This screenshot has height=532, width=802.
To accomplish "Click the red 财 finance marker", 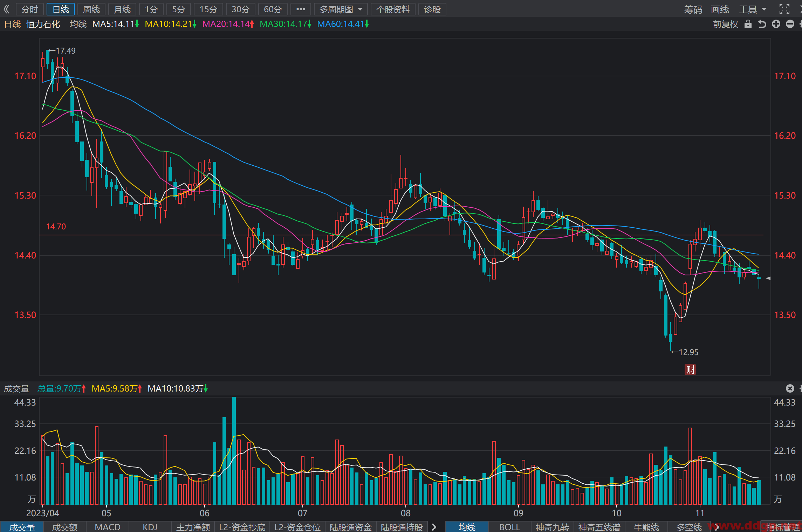I will 690,369.
